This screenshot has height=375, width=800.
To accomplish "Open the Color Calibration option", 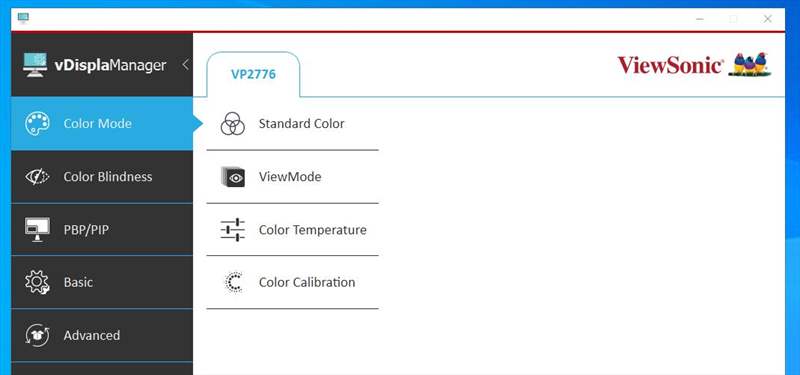I will 292,282.
